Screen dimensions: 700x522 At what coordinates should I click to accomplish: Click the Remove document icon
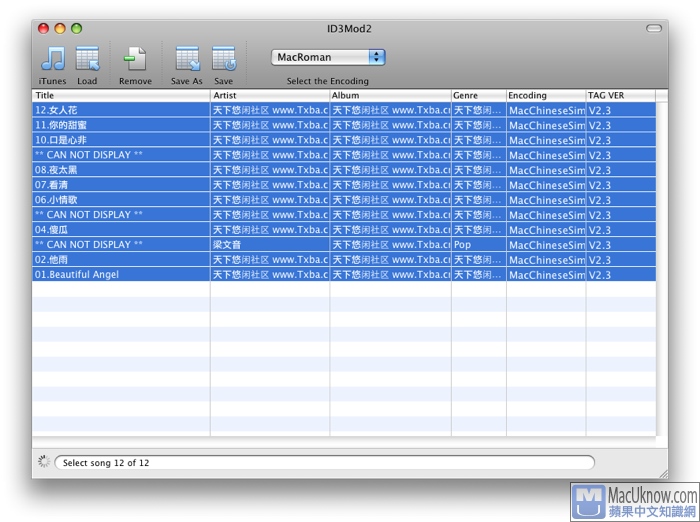coord(135,59)
